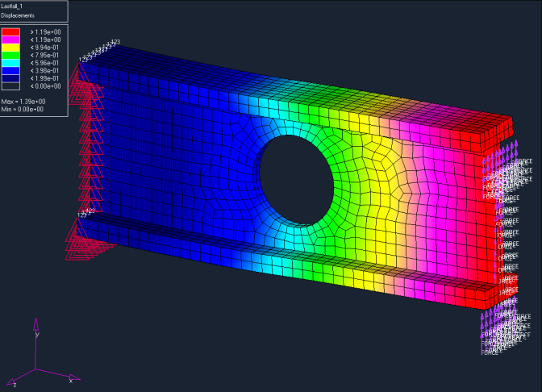Click the magenta legend color swatch
Image resolution: width=542 pixels, height=392 pixels.
coord(10,40)
